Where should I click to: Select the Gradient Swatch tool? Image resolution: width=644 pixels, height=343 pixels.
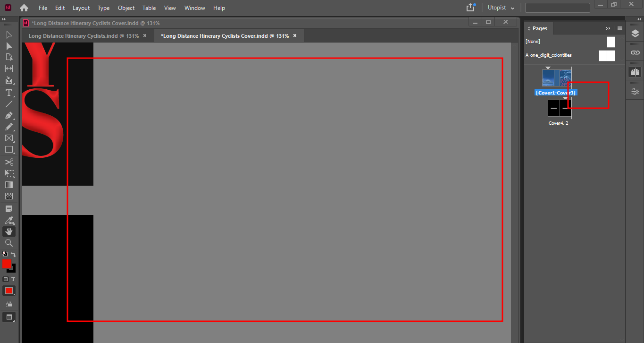8,185
